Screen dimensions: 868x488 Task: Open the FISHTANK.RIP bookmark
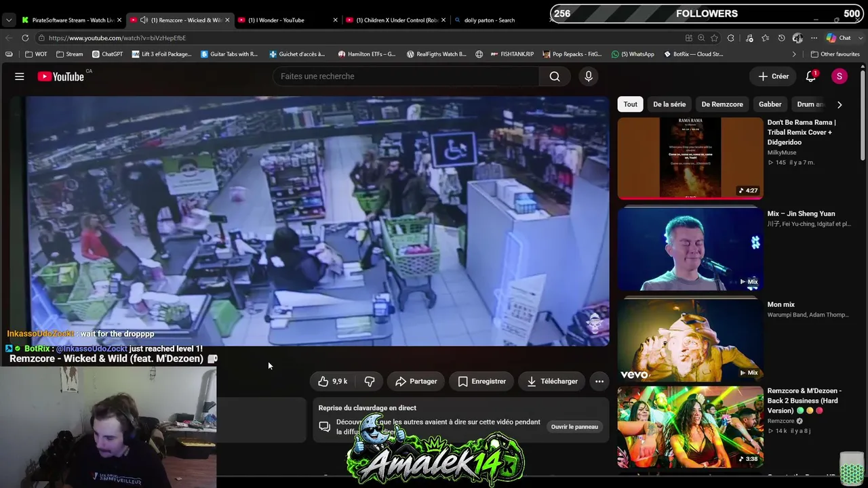[x=512, y=54]
